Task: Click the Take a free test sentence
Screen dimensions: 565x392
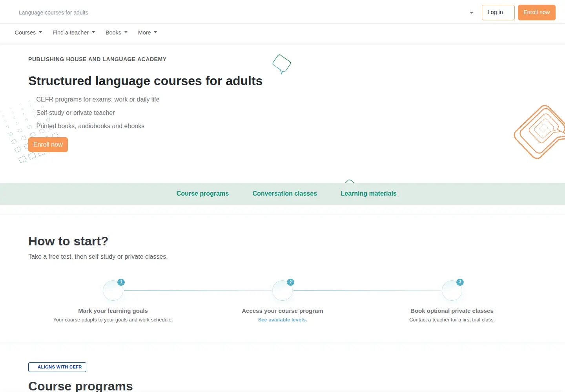Action: [x=98, y=257]
